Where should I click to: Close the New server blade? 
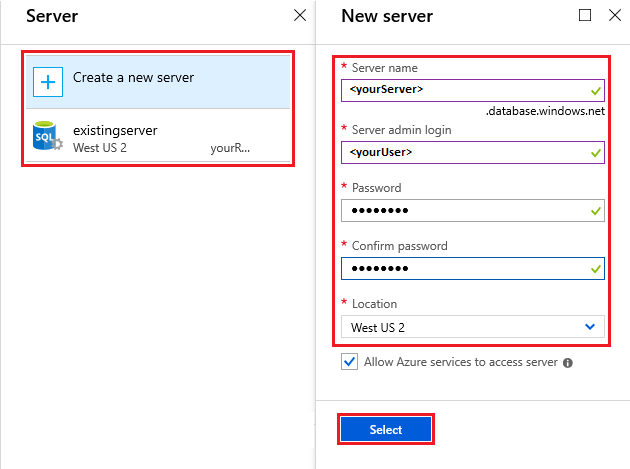[x=615, y=15]
